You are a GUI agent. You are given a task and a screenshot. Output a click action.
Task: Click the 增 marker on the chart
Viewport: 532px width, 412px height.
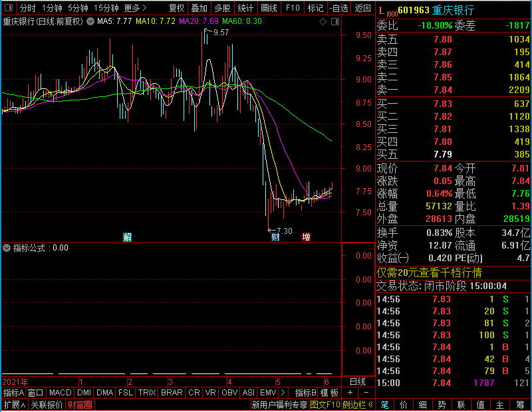pos(306,237)
